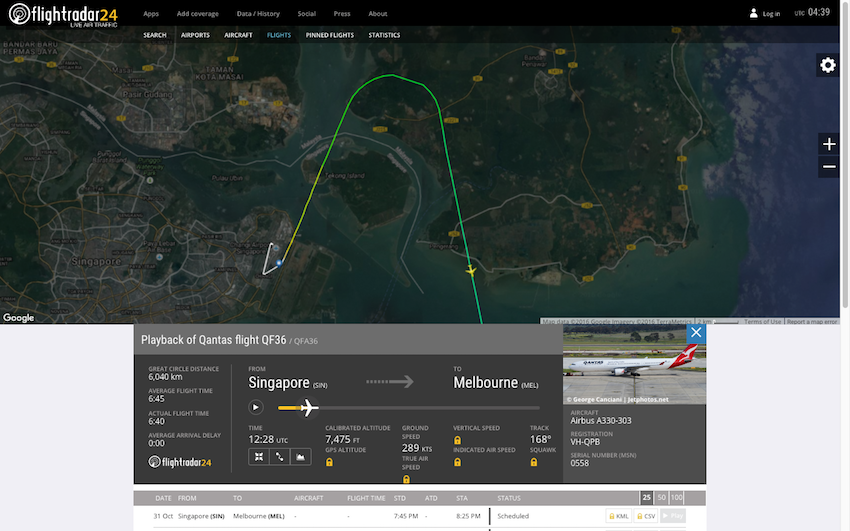The height and width of the screenshot is (531, 850).
Task: Open the Apps menu
Action: pos(151,14)
